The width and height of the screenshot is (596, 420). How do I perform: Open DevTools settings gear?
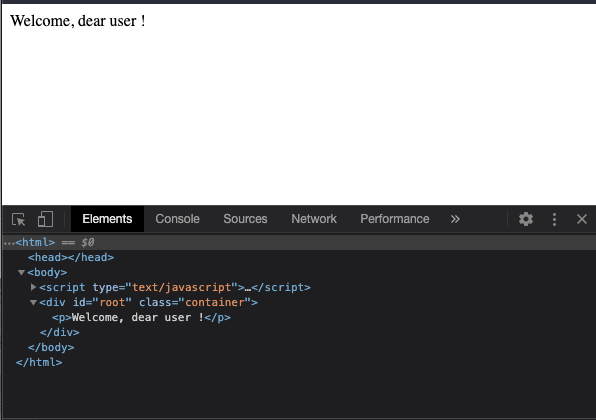coord(526,219)
